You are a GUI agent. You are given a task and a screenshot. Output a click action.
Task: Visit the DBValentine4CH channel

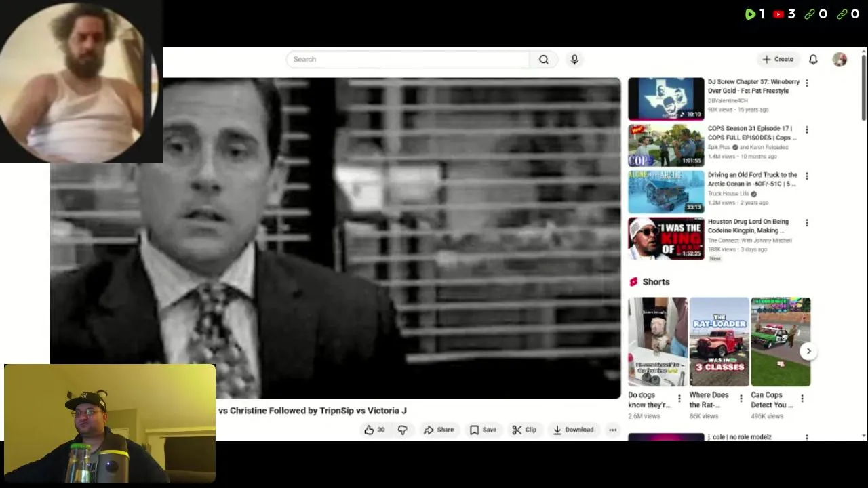(728, 100)
